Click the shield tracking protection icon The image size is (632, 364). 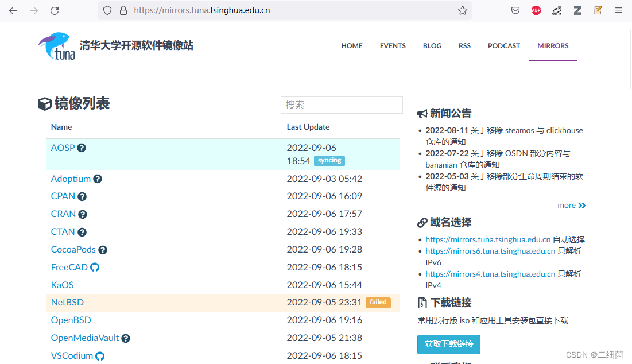(107, 10)
